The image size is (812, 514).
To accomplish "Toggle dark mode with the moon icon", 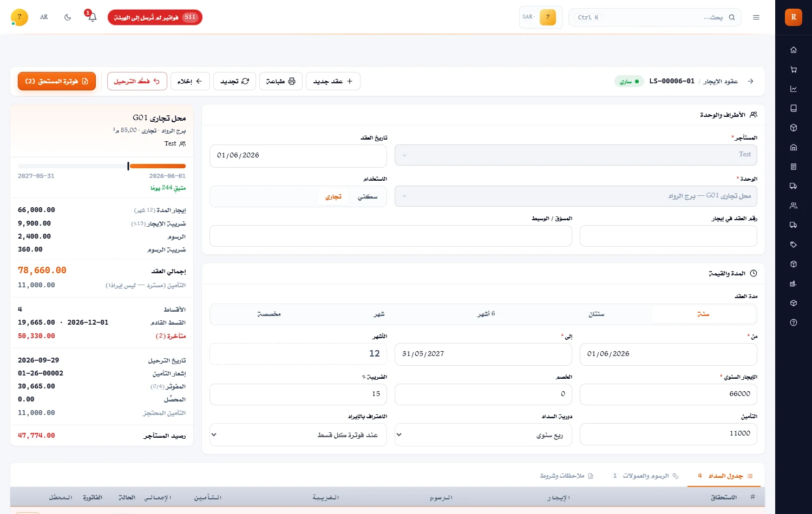I will [x=68, y=17].
